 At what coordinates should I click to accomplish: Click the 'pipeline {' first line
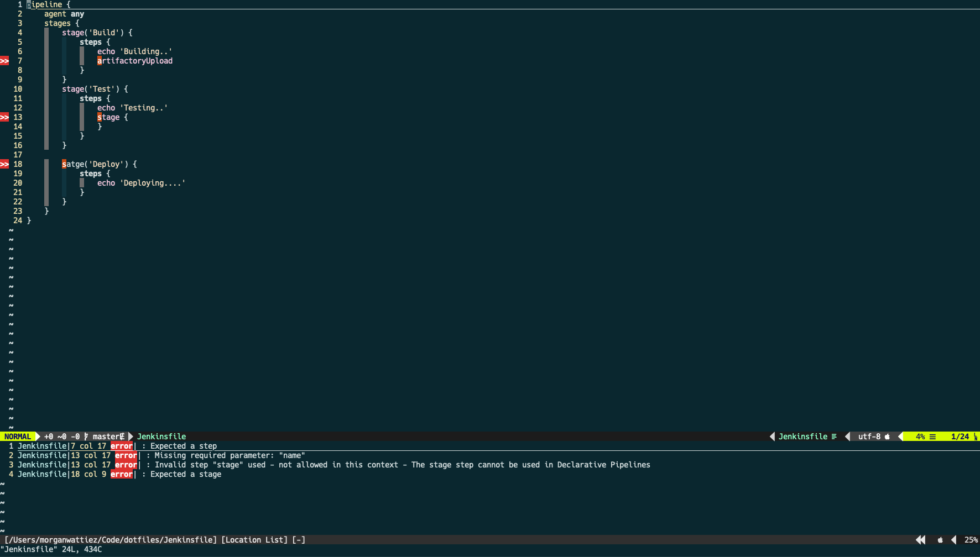(49, 4)
